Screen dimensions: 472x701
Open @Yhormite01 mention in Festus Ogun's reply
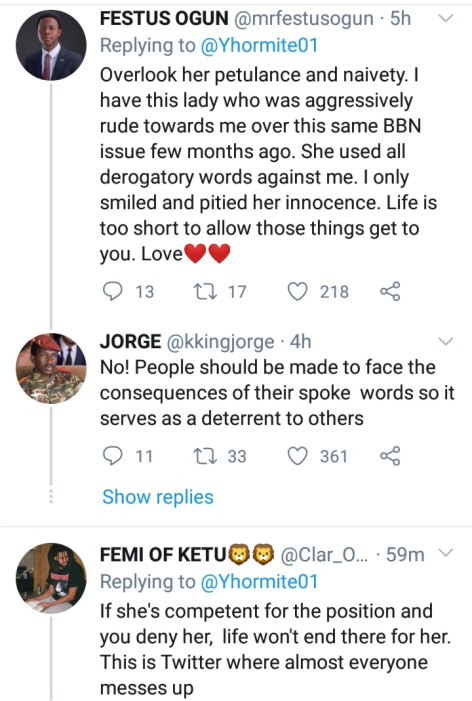(259, 46)
